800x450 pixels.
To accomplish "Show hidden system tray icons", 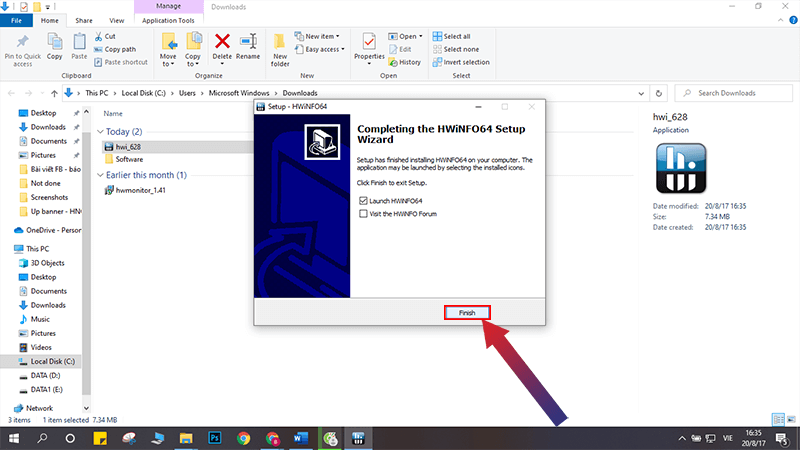I will 682,438.
